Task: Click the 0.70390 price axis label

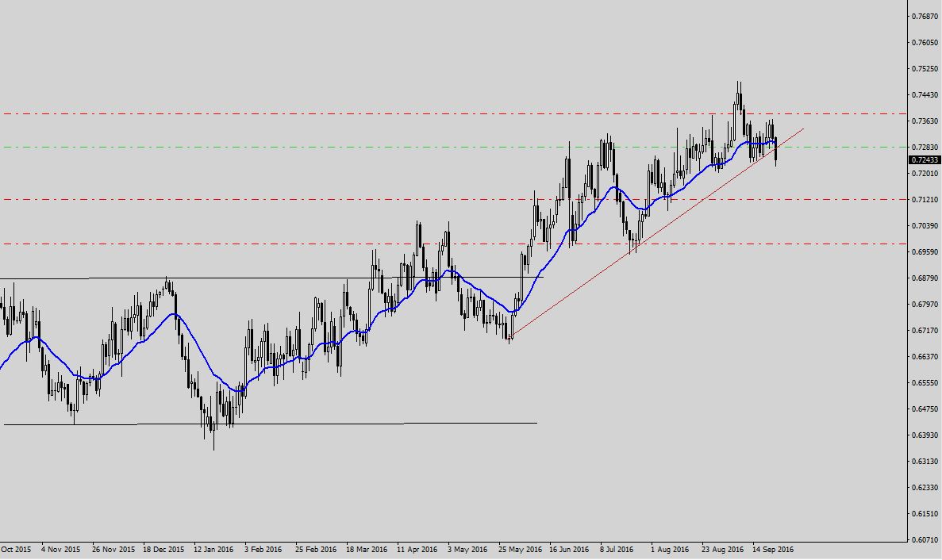Action: pos(925,226)
